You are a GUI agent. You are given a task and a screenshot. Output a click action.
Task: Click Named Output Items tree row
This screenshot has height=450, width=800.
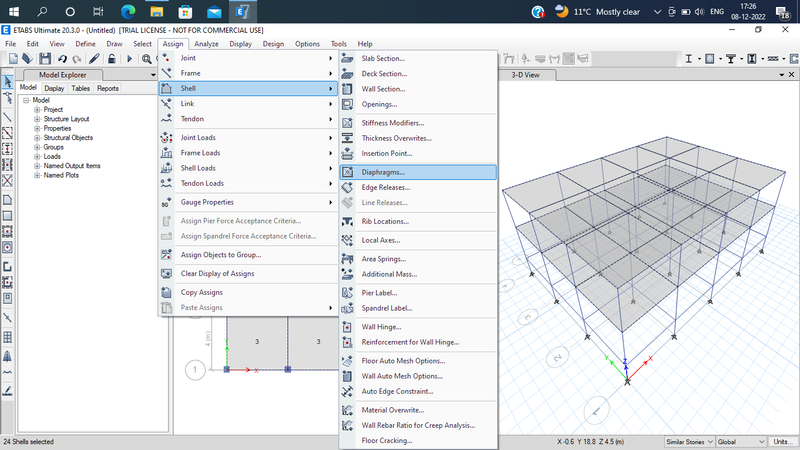[72, 166]
